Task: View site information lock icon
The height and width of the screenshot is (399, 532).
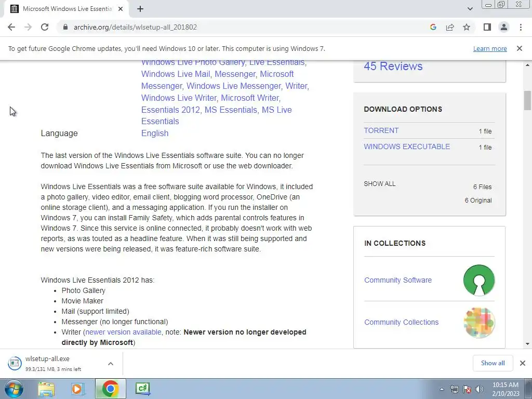Action: [x=65, y=27]
